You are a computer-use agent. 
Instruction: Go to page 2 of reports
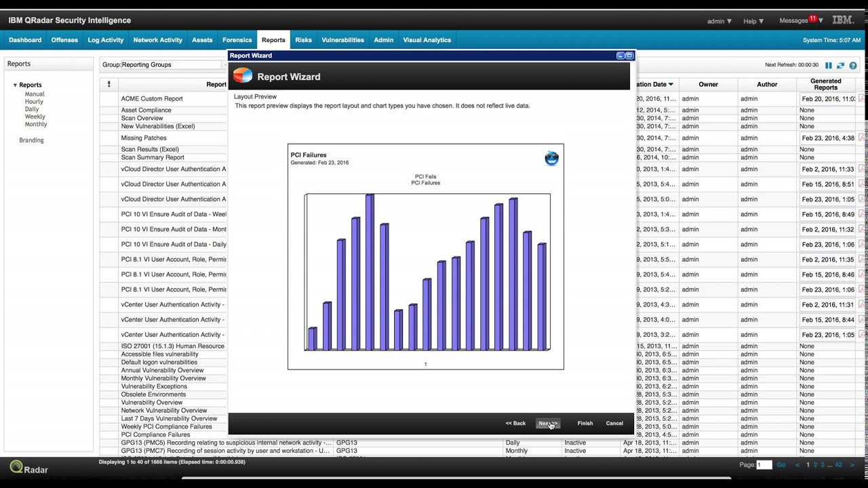[x=815, y=465]
